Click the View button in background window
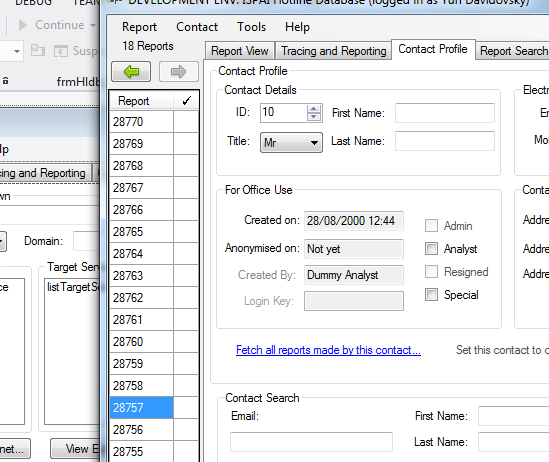Image resolution: width=549 pixels, height=462 pixels. 76,449
